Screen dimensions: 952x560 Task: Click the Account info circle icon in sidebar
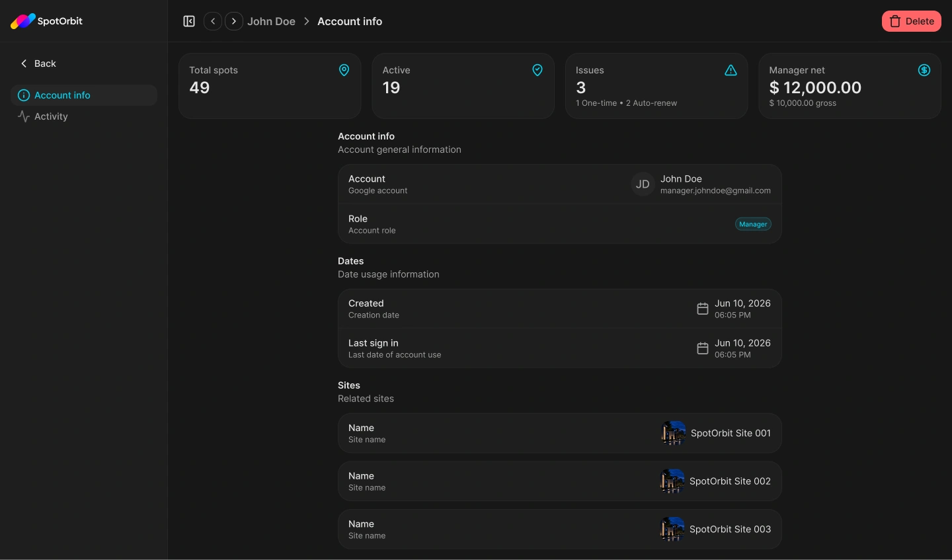[x=24, y=95]
